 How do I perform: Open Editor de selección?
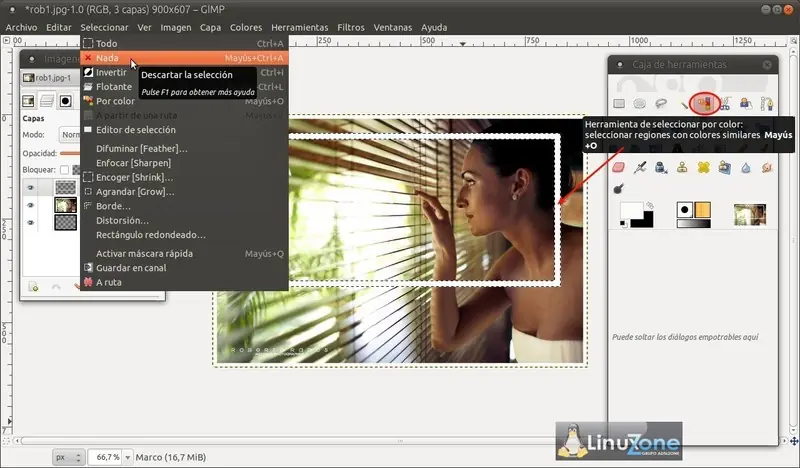[184, 130]
